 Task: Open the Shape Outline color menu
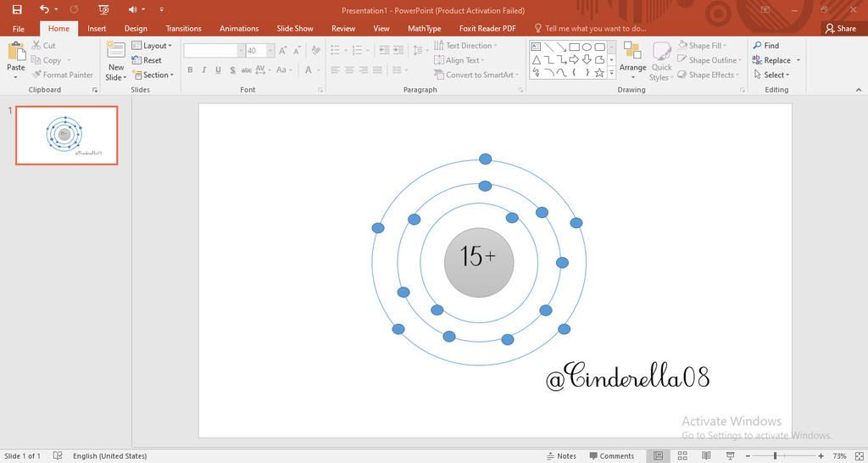(709, 60)
